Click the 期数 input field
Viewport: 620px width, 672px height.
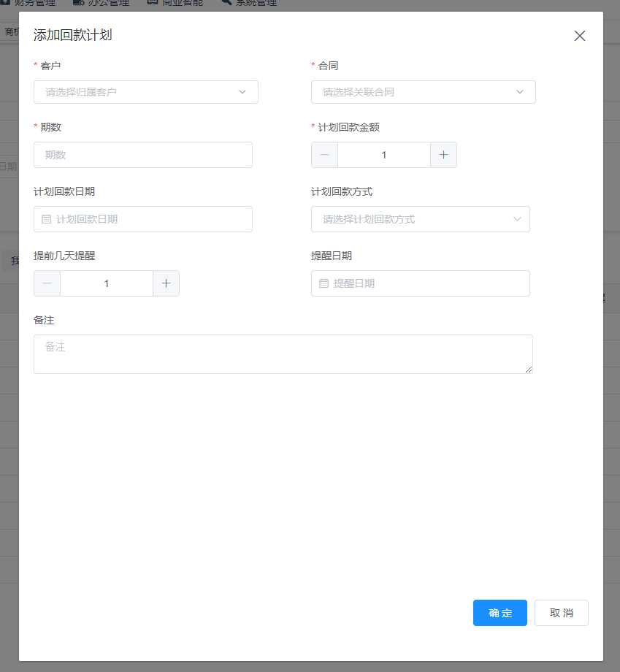[x=143, y=155]
